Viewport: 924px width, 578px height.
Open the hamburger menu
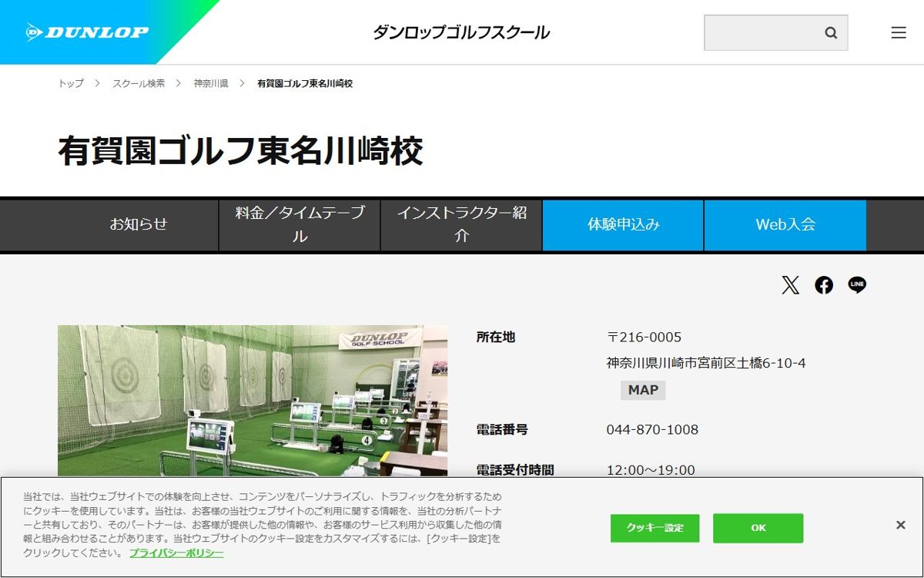pyautogui.click(x=899, y=32)
